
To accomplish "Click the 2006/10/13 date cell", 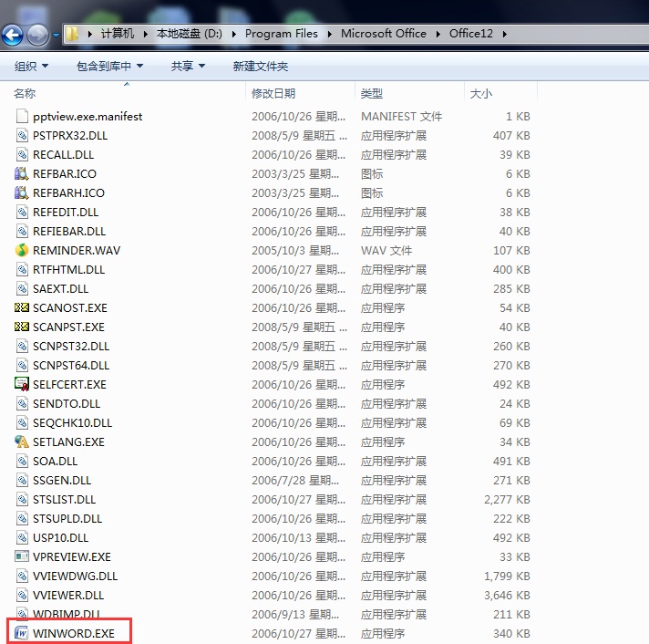I will 298,537.
